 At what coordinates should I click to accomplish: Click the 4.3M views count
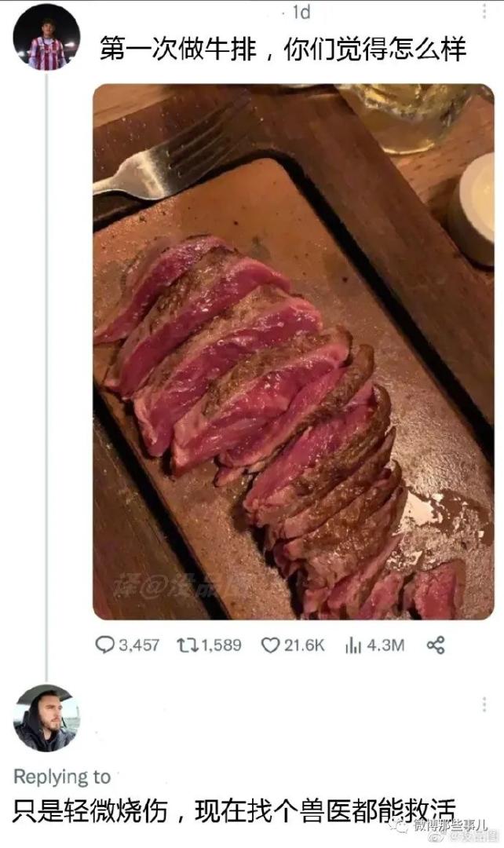(x=385, y=645)
